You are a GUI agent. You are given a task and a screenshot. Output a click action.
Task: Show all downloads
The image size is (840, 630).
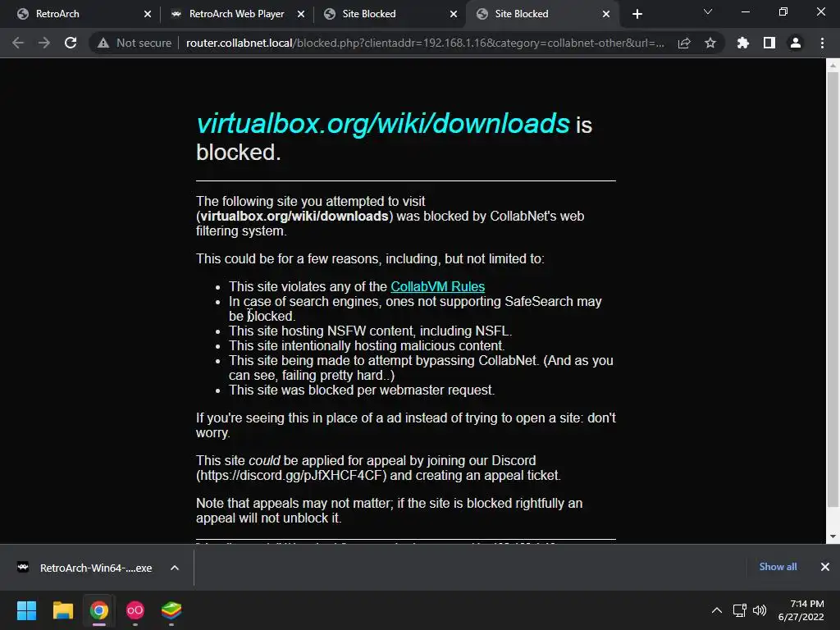coord(778,567)
